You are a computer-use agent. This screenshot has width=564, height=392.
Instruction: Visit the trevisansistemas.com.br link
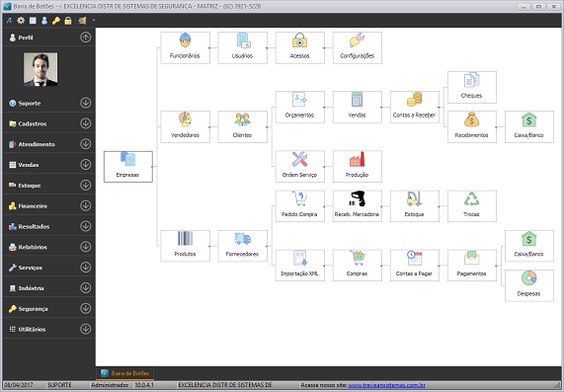point(386,385)
